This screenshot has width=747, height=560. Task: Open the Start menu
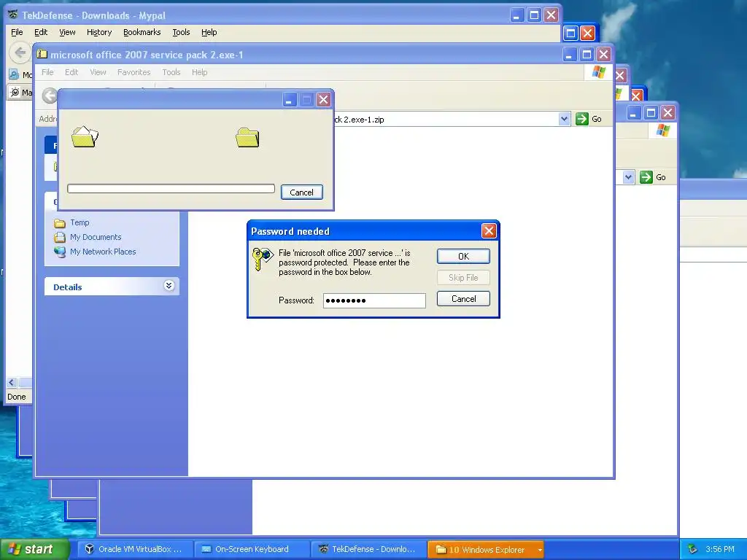click(x=35, y=549)
